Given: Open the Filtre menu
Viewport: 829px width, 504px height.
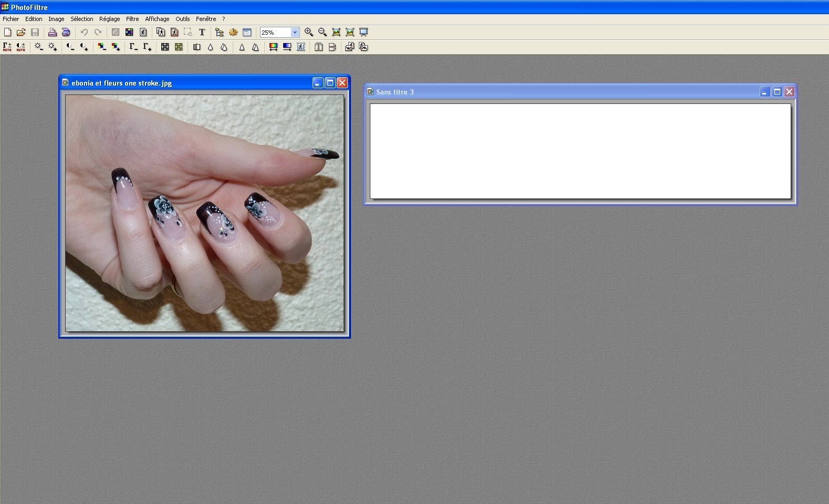Looking at the screenshot, I should click(x=132, y=19).
